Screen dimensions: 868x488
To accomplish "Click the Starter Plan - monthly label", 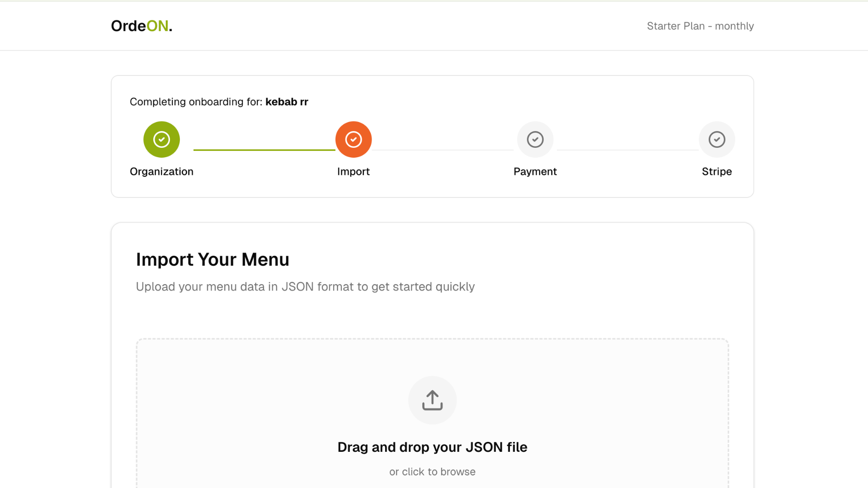I will coord(700,26).
